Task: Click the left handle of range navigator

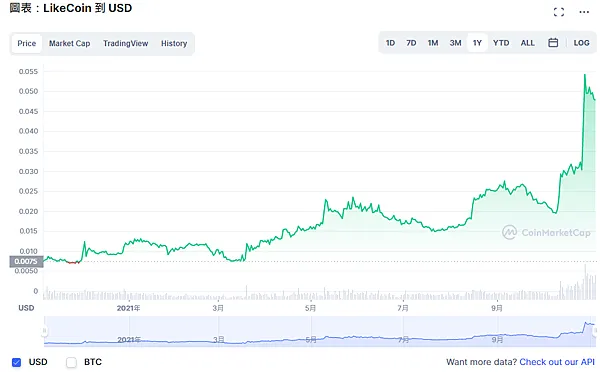Action: point(44,331)
